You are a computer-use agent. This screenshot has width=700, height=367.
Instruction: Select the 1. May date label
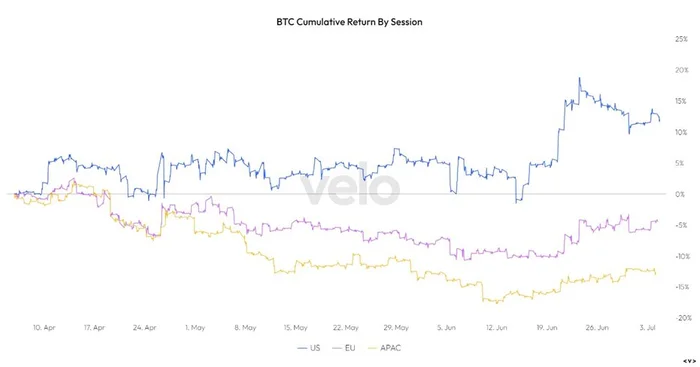(x=195, y=328)
